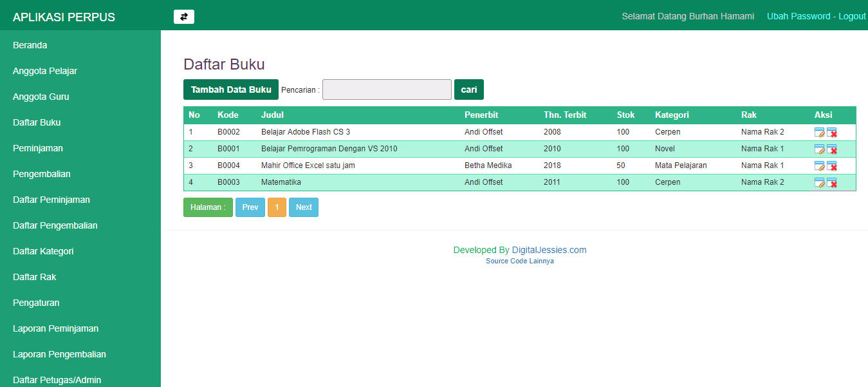868x387 pixels.
Task: Delete the Matematika book row
Action: (832, 183)
